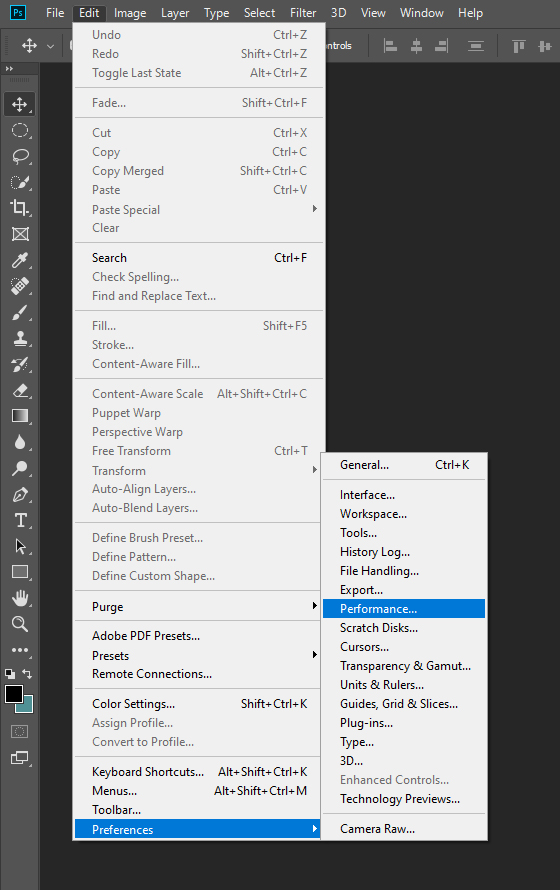Reset to default foreground and background colors
560x890 pixels.
pos(10,674)
